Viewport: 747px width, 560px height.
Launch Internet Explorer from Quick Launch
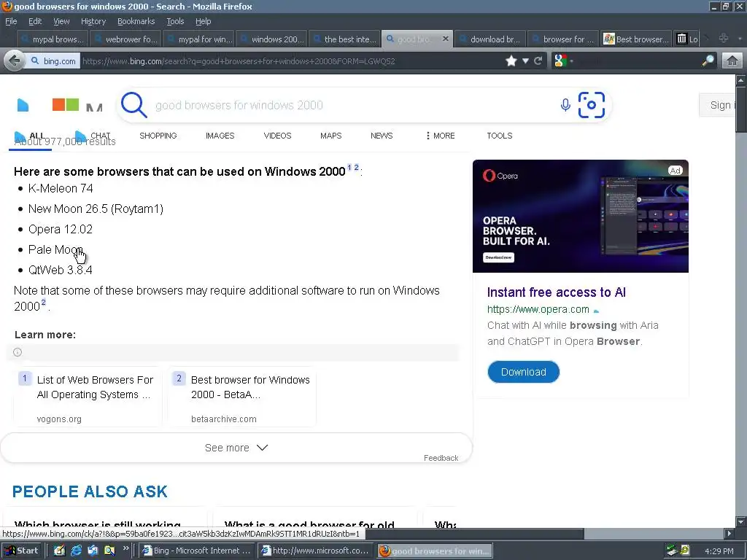[76, 551]
